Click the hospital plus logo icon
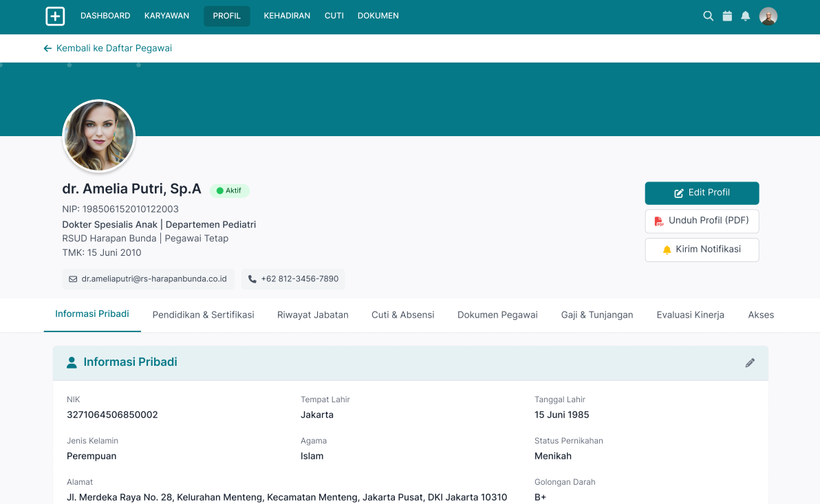This screenshot has width=820, height=504. 55,17
